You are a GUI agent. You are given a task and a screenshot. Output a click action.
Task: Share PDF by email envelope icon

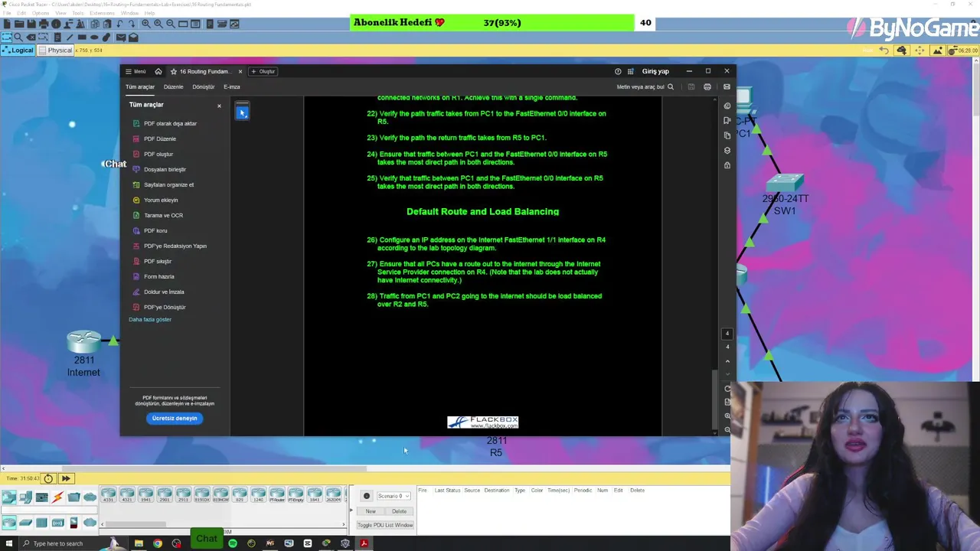pyautogui.click(x=727, y=87)
